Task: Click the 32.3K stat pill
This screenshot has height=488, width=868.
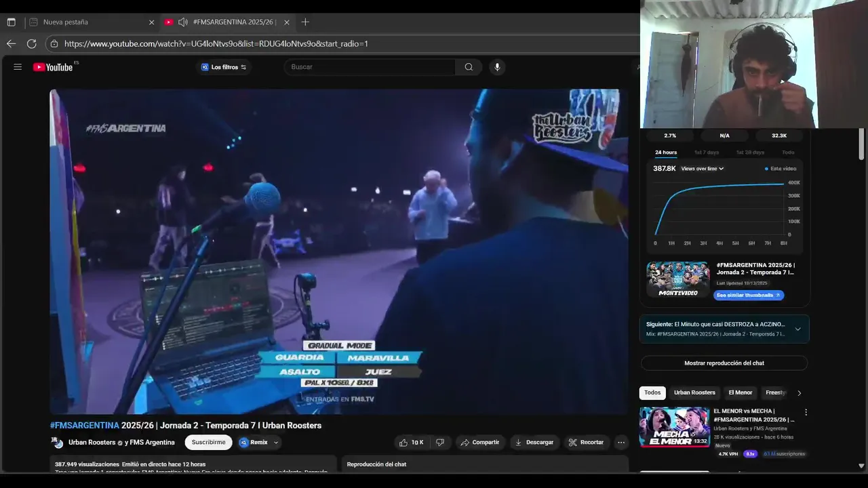Action: click(779, 136)
